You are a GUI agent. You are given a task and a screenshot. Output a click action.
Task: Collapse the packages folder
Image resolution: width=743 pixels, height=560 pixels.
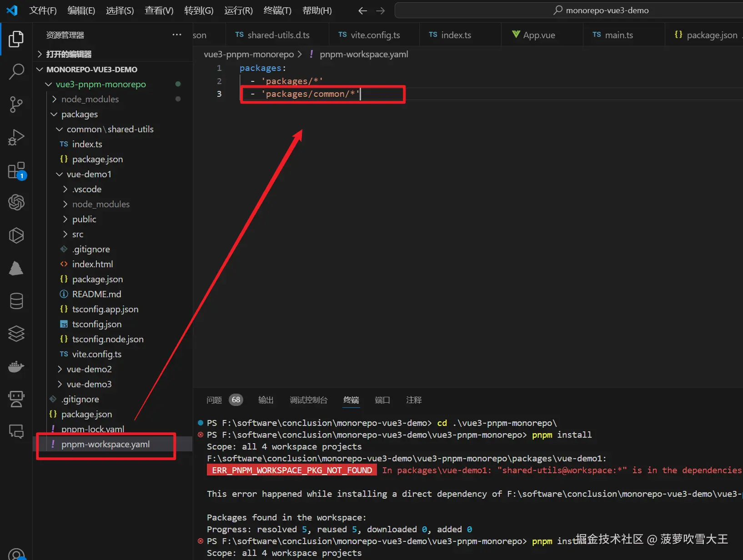tap(114, 114)
